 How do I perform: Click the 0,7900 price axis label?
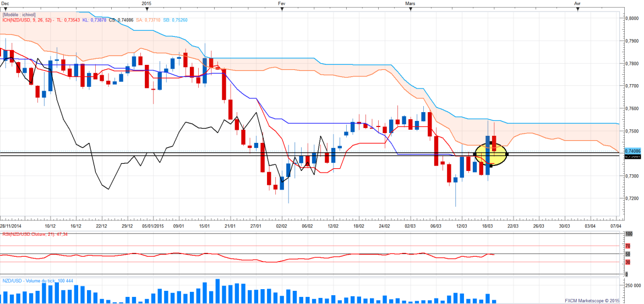coord(632,41)
